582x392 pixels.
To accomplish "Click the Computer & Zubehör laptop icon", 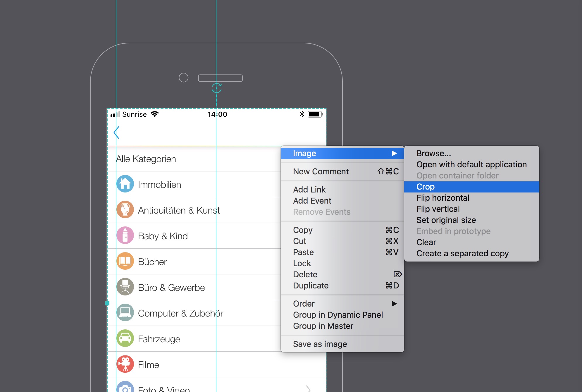I will (125, 313).
